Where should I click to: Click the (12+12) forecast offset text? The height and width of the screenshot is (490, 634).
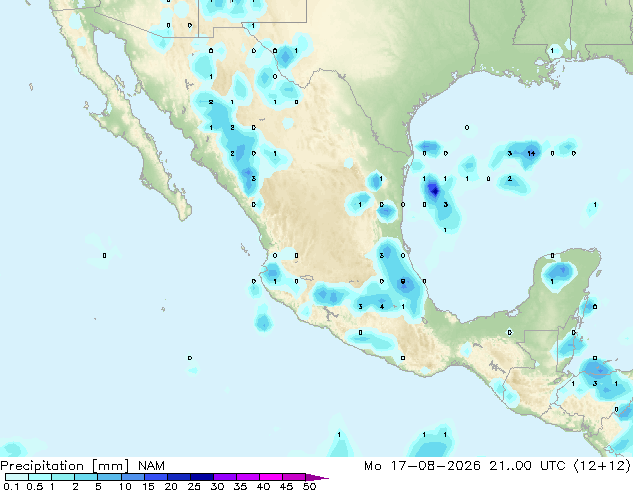click(x=602, y=466)
